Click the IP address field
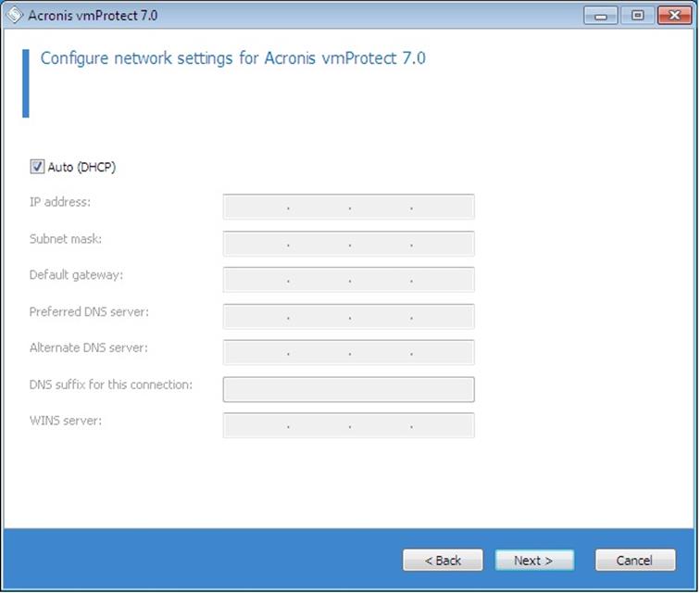The height and width of the screenshot is (593, 700). [349, 207]
